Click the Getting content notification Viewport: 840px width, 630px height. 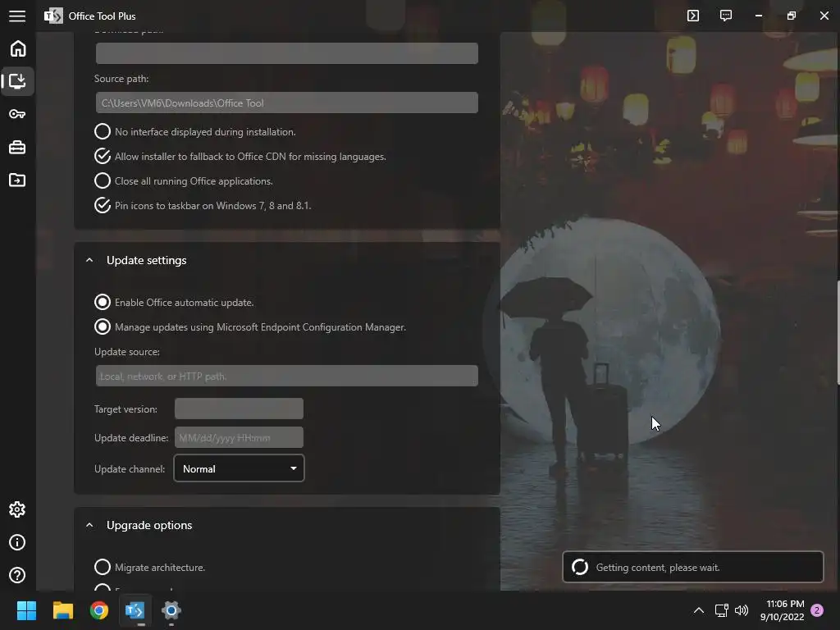click(692, 567)
